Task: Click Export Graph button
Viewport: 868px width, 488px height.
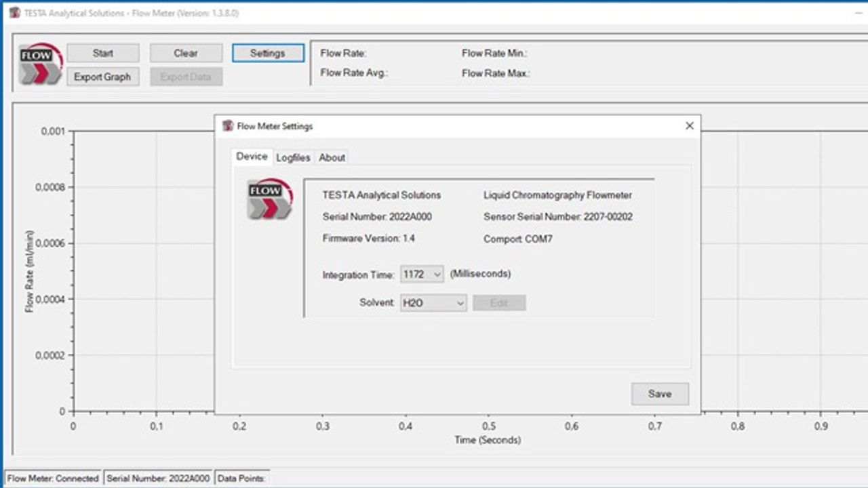Action: (103, 77)
